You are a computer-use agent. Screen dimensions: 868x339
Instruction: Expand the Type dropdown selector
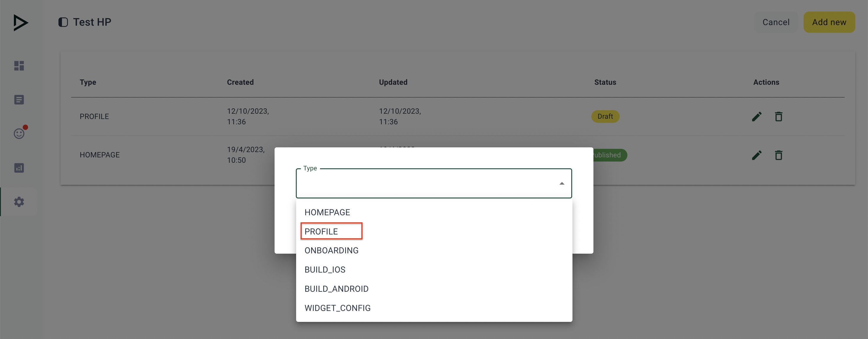point(433,183)
